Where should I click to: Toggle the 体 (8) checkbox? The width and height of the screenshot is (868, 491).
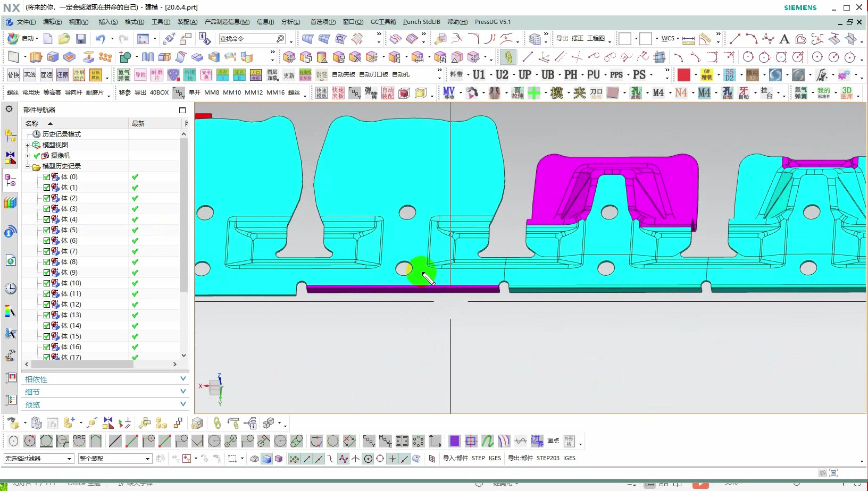pos(47,262)
